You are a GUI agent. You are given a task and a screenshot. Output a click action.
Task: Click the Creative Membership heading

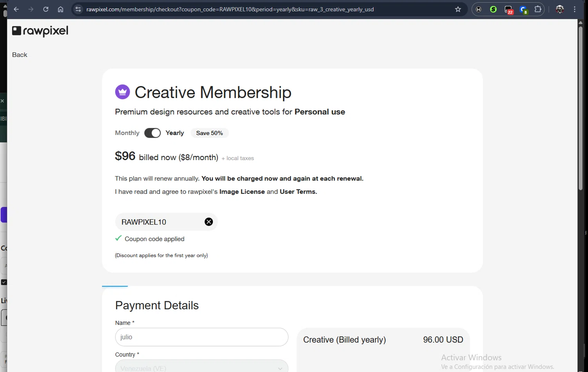pyautogui.click(x=213, y=93)
